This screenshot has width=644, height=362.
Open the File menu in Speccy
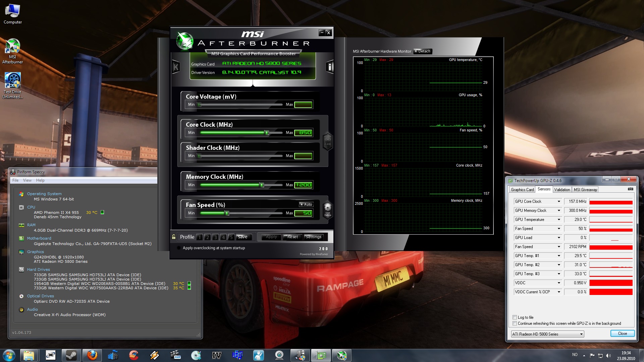15,180
